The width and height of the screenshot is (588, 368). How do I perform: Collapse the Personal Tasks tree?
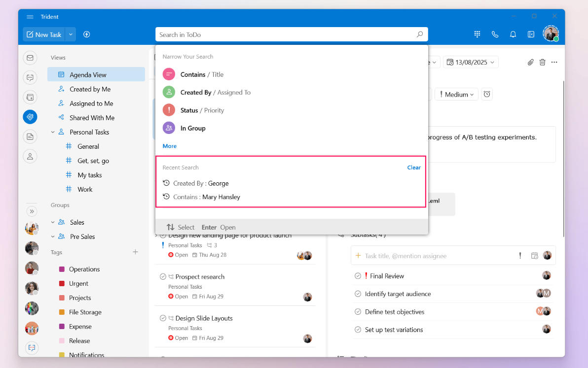[53, 132]
